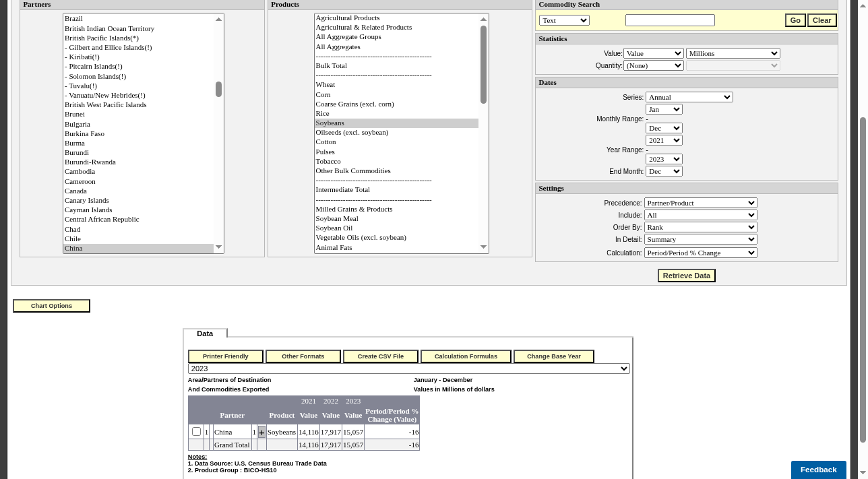This screenshot has height=479, width=868.
Task: Open the End Month dropdown
Action: tap(664, 171)
